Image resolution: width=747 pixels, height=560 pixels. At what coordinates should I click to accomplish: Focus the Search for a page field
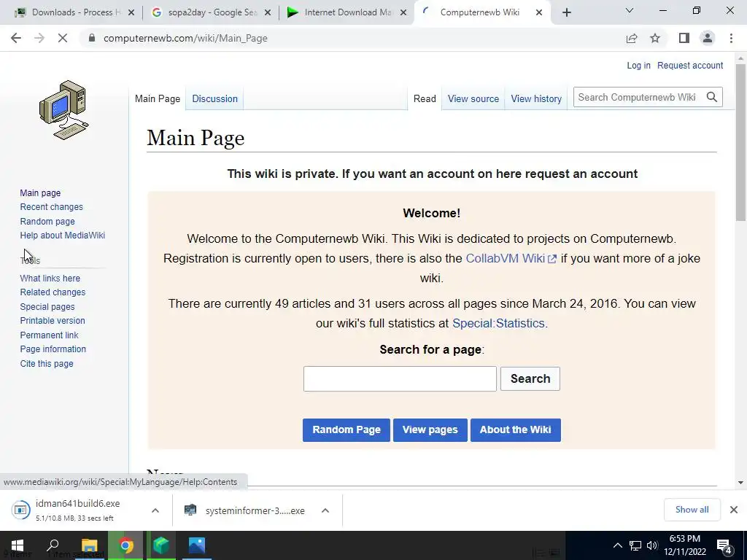(400, 378)
